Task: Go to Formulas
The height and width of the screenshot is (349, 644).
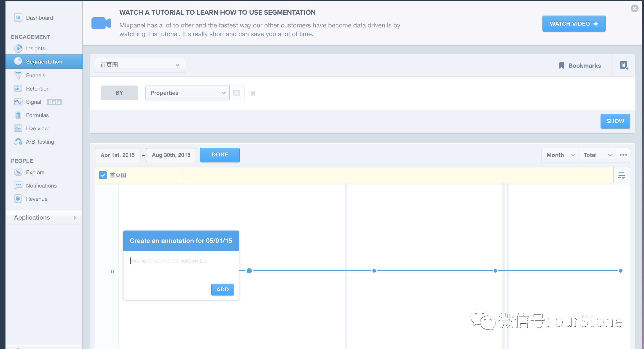Action: point(37,115)
